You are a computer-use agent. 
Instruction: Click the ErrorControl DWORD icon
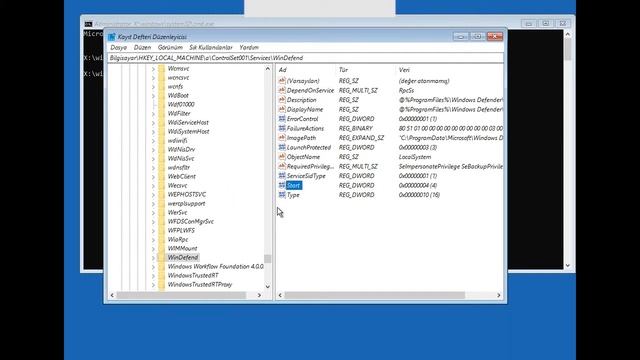click(x=282, y=119)
